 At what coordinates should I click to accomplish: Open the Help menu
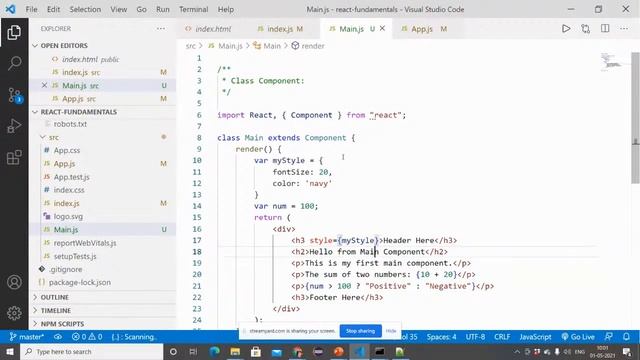coord(225,9)
